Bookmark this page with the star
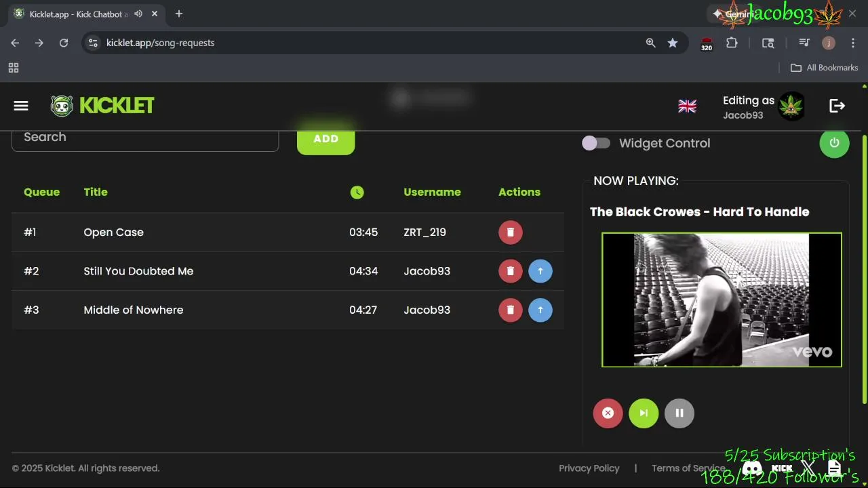Image resolution: width=868 pixels, height=488 pixels. coord(673,43)
